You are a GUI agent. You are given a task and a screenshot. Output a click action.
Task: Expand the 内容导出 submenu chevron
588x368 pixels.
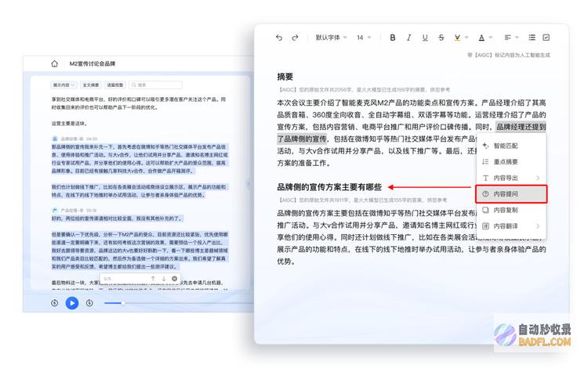(x=538, y=178)
